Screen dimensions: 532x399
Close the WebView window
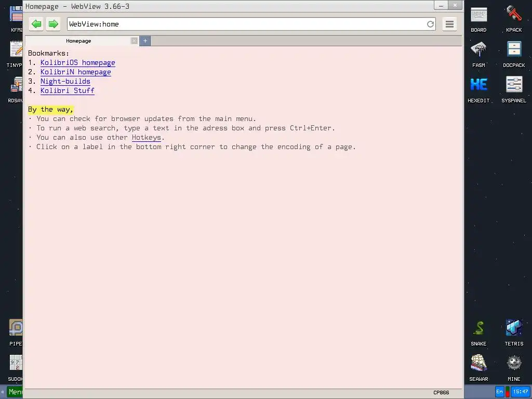click(x=455, y=5)
